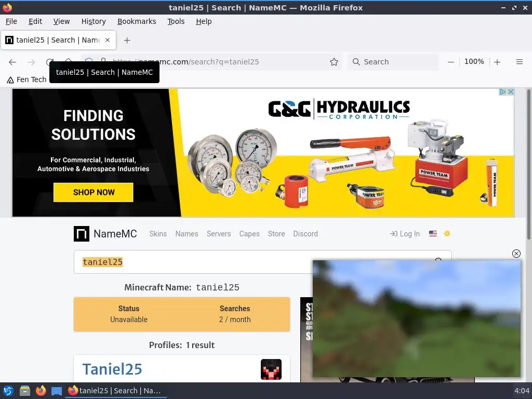The height and width of the screenshot is (399, 532).
Task: Zoom out with the minus button
Action: pos(450,62)
